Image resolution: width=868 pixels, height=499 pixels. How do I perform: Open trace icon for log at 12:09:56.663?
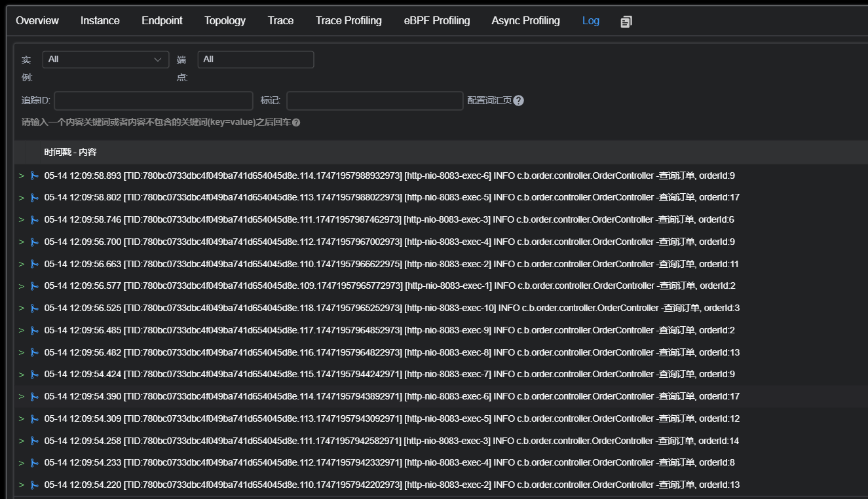pyautogui.click(x=35, y=264)
